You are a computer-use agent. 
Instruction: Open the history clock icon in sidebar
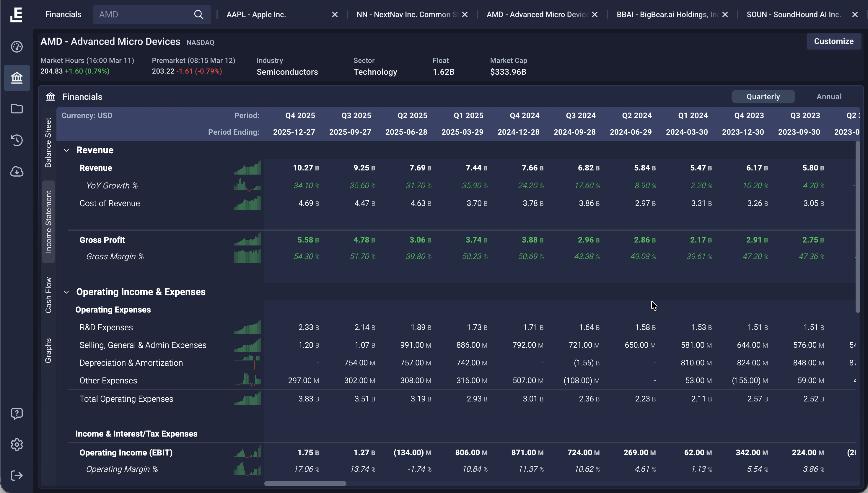click(x=17, y=140)
